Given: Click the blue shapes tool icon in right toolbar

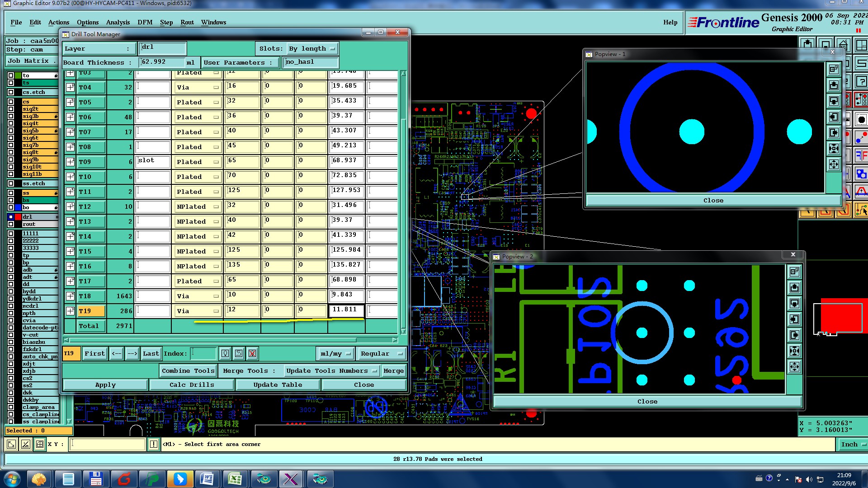Looking at the screenshot, I should tap(861, 174).
